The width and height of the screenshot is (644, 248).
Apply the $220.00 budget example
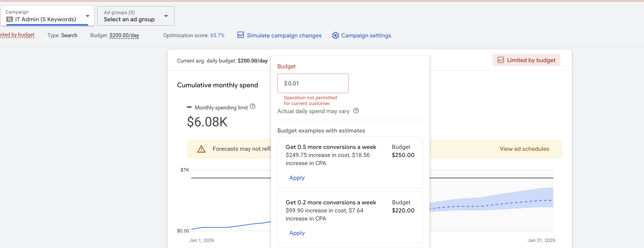pyautogui.click(x=297, y=233)
